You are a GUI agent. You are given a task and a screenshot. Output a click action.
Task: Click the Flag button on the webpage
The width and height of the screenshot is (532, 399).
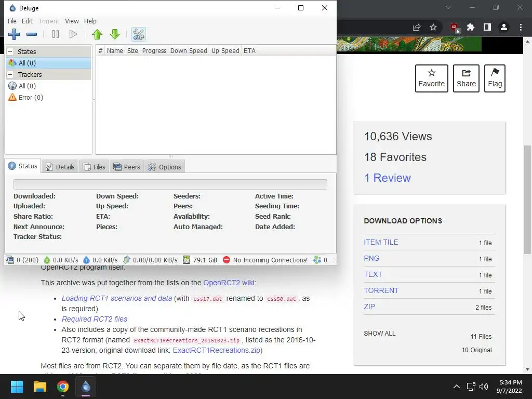pyautogui.click(x=495, y=78)
